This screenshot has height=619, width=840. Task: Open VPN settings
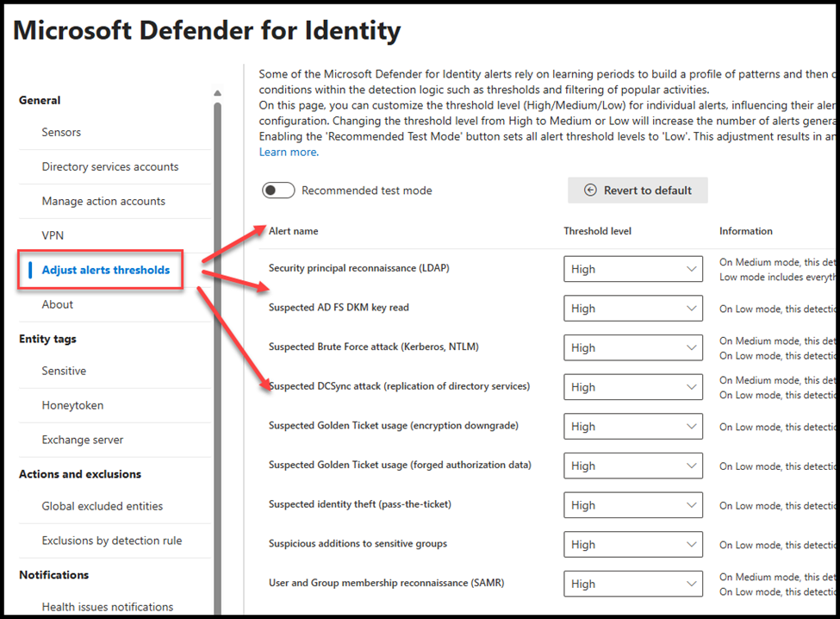click(x=53, y=235)
